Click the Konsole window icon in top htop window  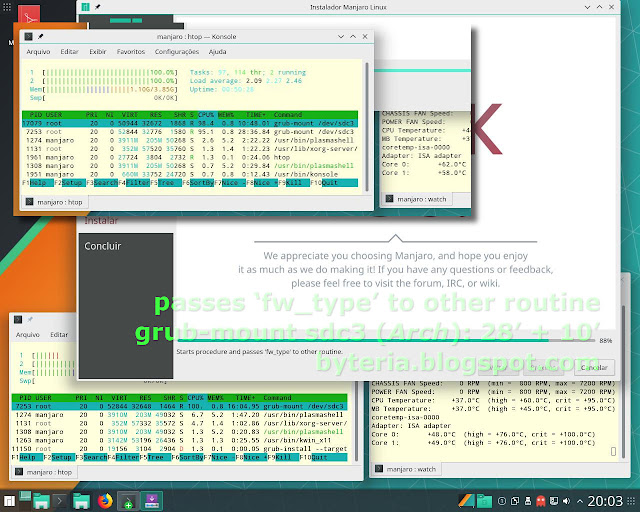28,37
